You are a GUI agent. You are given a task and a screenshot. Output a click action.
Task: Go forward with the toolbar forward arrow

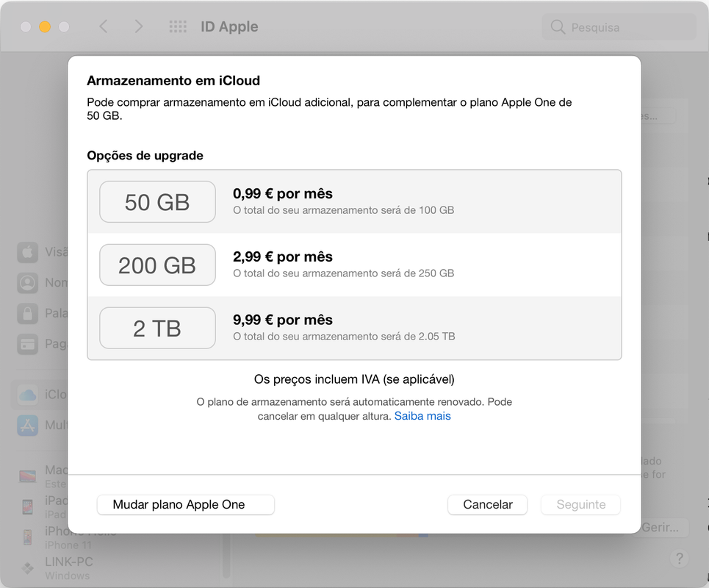[138, 26]
